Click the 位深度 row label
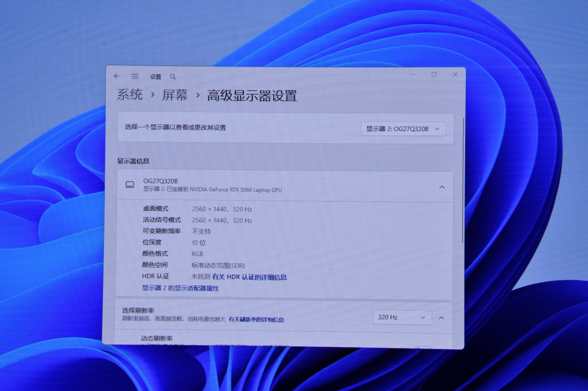Screen dimensions: 588x391 (x=152, y=242)
